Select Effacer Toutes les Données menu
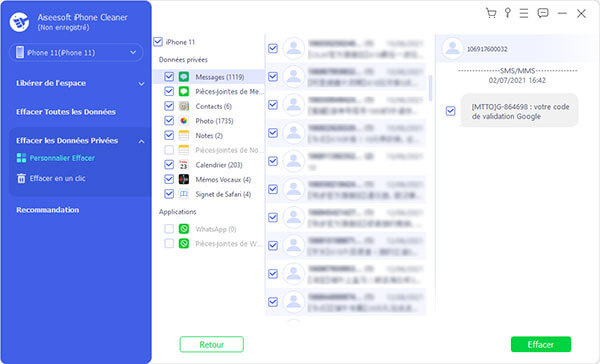This screenshot has height=364, width=600. [66, 112]
